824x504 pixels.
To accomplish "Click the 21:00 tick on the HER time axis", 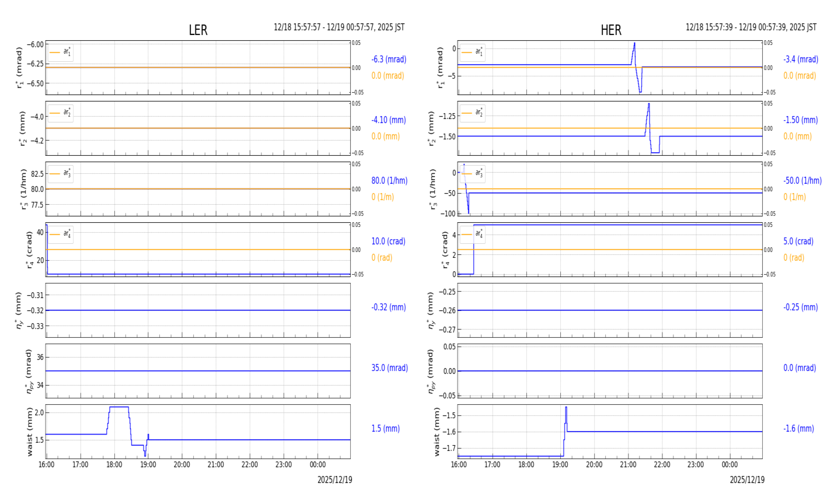I will pos(628,465).
